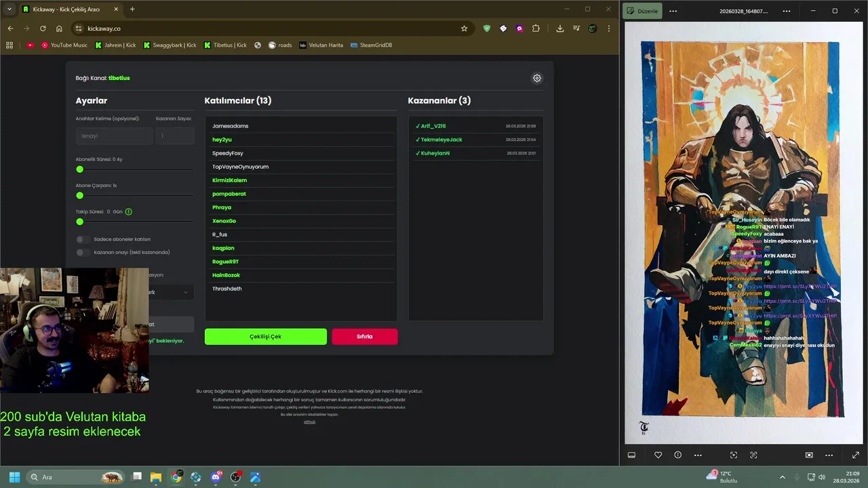Open Chrome profile avatar
Image resolution: width=868 pixels, height=488 pixels.
593,28
